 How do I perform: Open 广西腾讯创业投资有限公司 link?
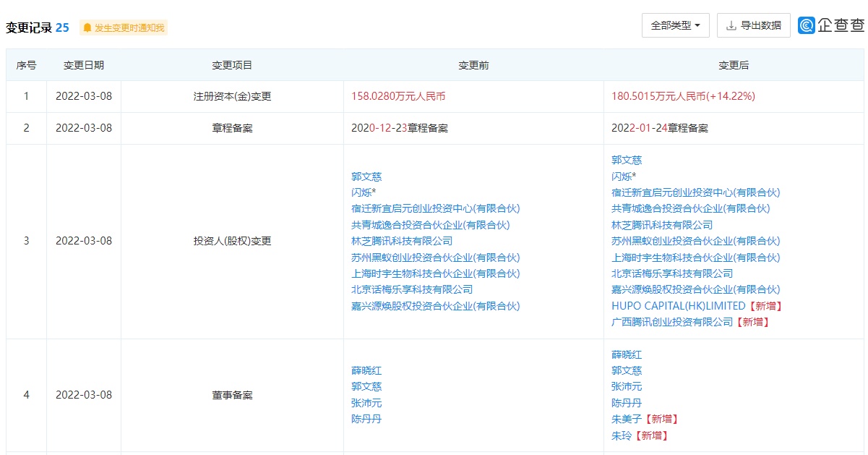(x=672, y=322)
